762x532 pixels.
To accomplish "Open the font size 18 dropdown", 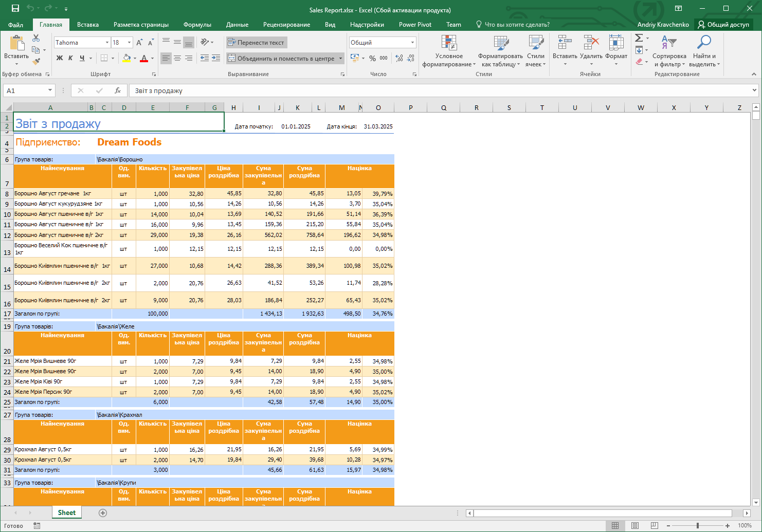I will pyautogui.click(x=130, y=43).
